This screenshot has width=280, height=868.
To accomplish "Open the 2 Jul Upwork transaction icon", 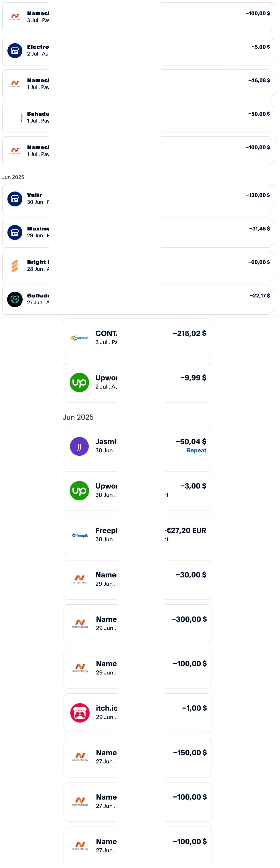I will [x=79, y=382].
